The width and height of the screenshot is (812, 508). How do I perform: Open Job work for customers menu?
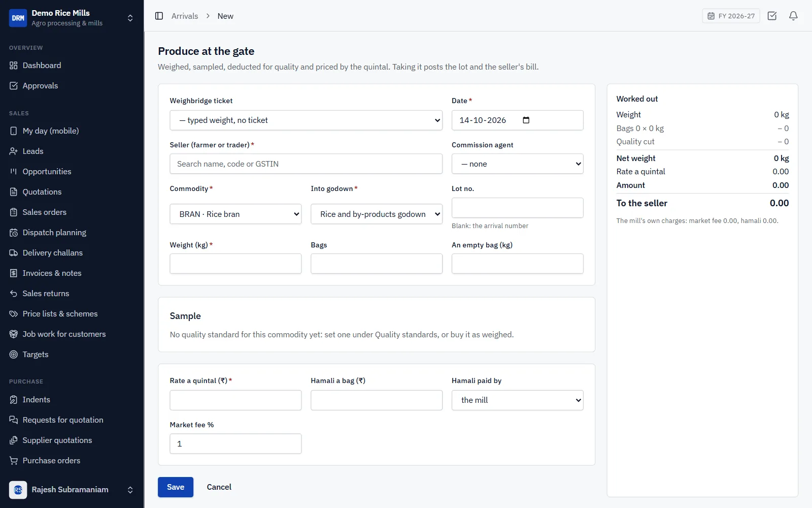coord(72,334)
